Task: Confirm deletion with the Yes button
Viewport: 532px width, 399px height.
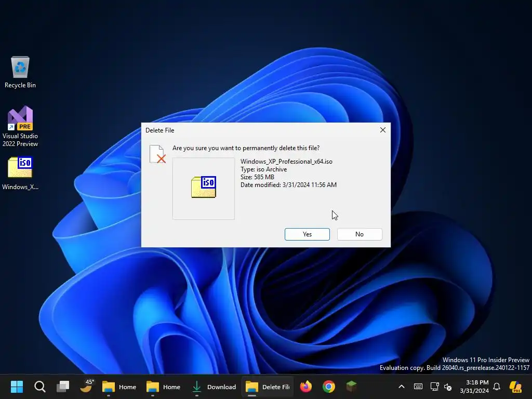Action: click(x=307, y=234)
